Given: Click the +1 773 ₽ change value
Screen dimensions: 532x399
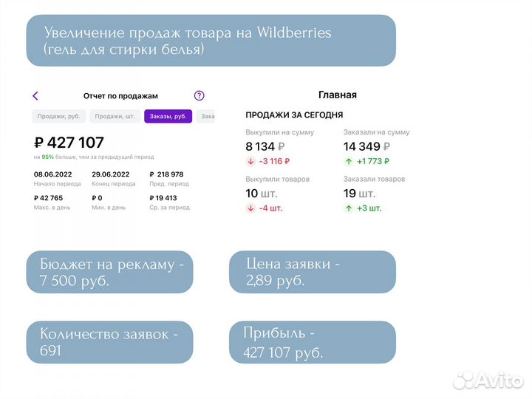Looking at the screenshot, I should coord(373,162).
